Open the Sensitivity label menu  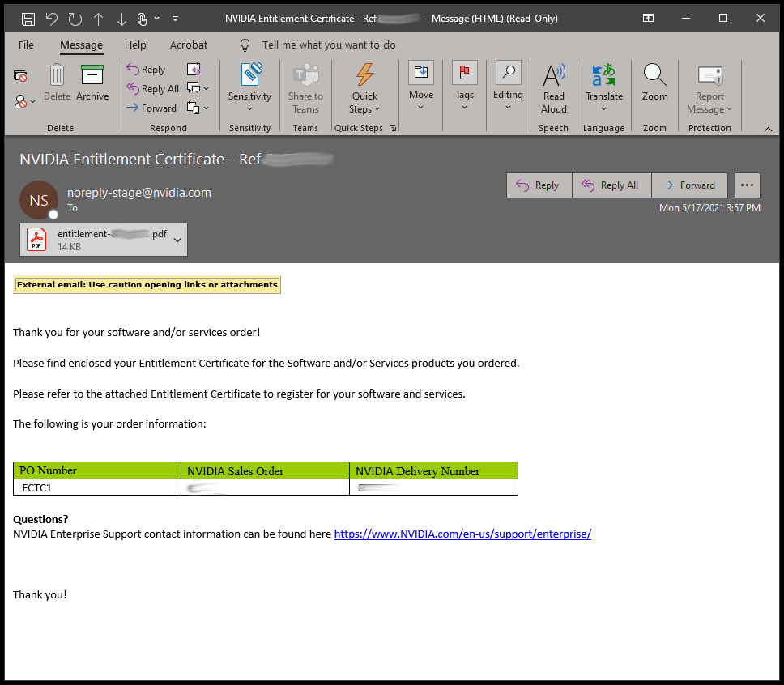point(249,88)
